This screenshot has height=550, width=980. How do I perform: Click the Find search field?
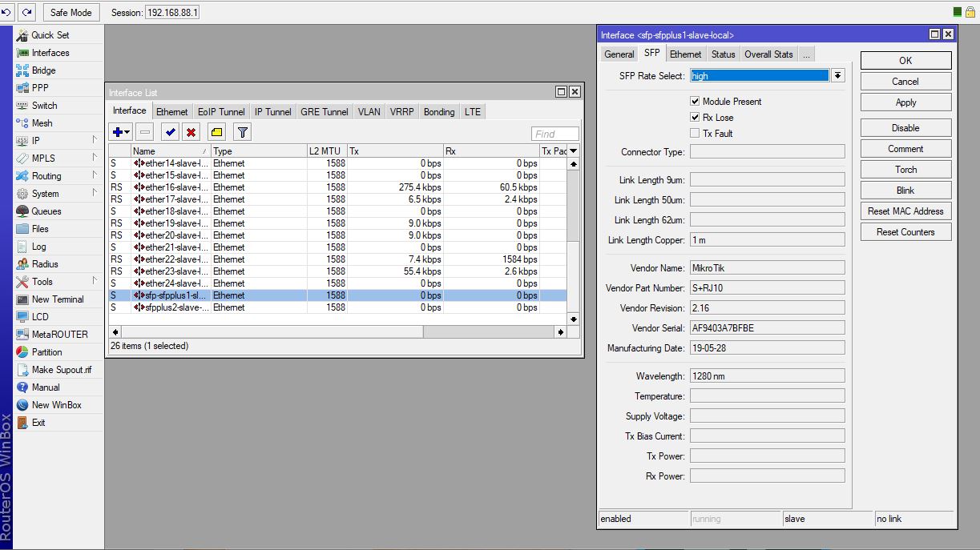coord(555,134)
